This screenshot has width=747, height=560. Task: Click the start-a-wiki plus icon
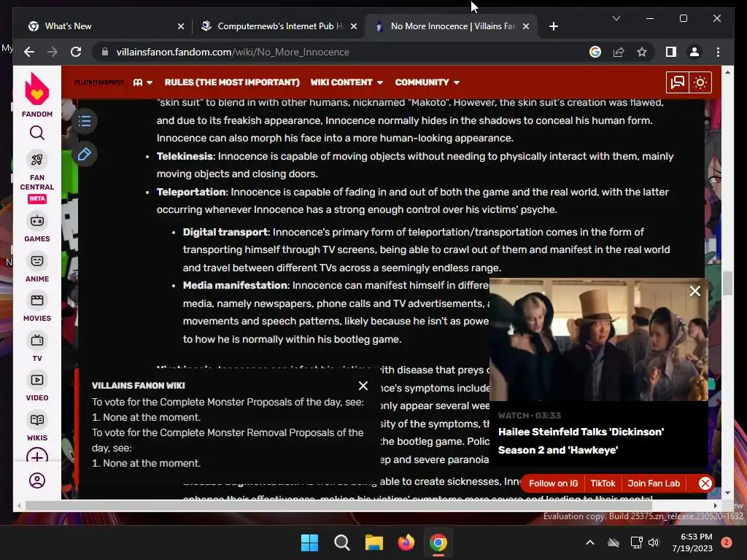pyautogui.click(x=36, y=456)
